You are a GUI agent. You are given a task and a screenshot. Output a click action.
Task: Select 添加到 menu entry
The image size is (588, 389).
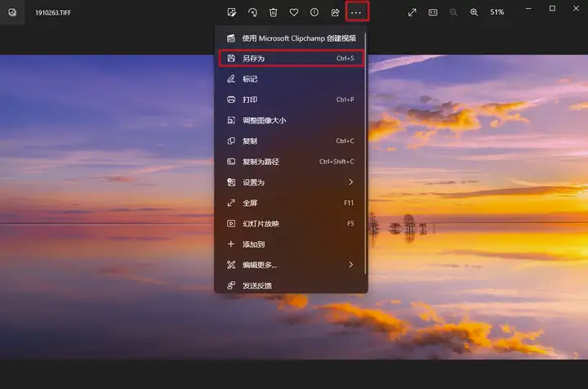coord(291,244)
